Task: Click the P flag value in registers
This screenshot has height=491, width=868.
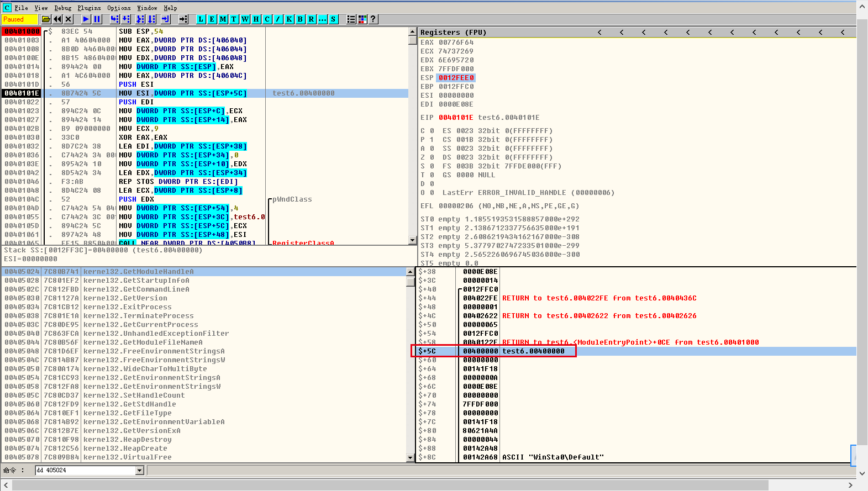Action: (x=432, y=140)
